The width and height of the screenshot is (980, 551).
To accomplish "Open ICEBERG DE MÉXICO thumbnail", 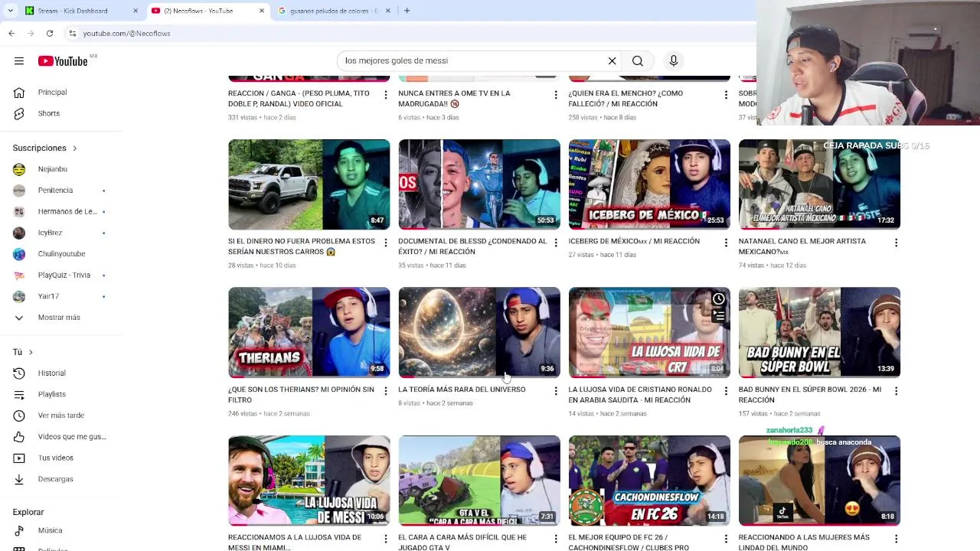I will tap(649, 184).
